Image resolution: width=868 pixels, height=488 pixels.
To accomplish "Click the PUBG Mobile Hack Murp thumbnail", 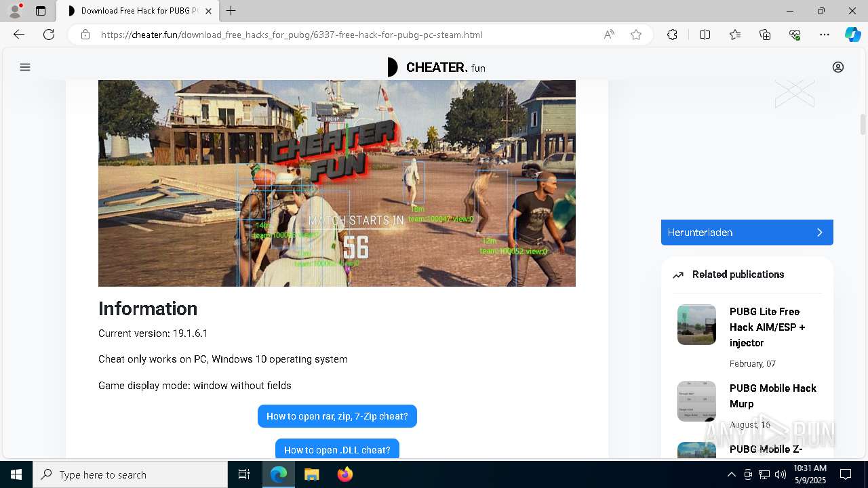I will (696, 401).
